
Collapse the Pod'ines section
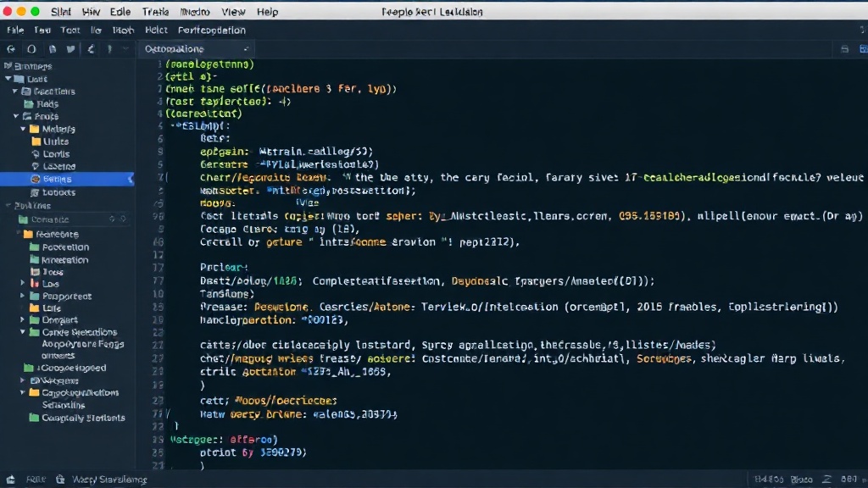8,206
